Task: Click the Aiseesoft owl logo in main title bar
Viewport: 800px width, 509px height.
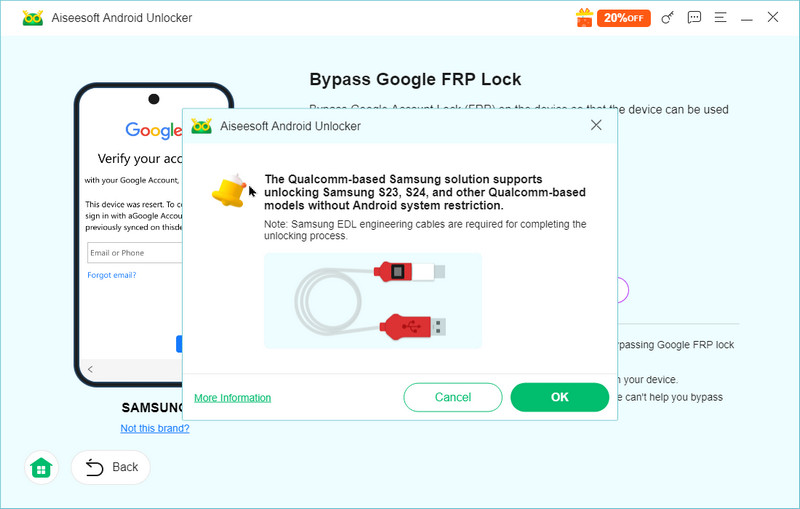Action: pos(33,18)
